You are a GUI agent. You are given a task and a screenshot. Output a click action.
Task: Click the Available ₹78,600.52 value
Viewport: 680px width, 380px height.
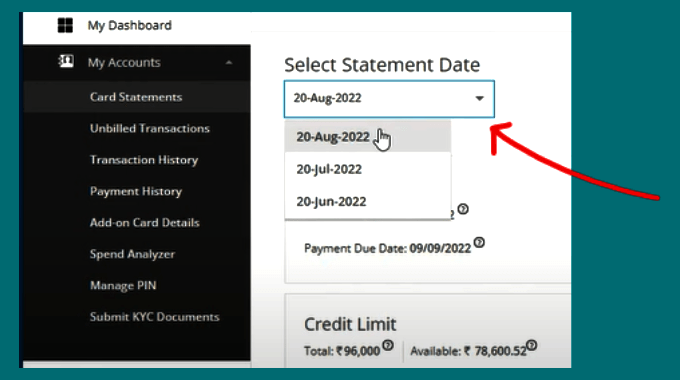(468, 351)
